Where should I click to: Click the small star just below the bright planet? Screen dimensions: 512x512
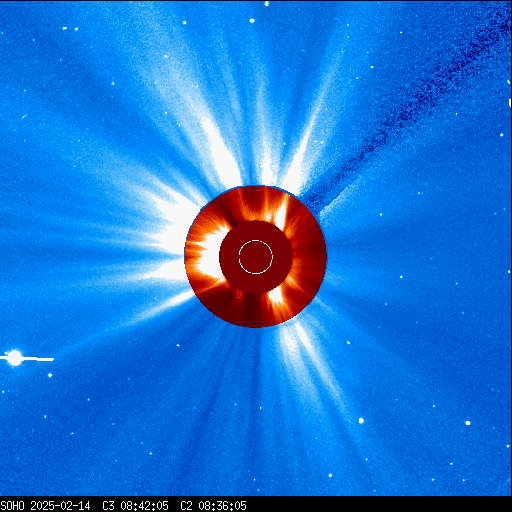50,375
